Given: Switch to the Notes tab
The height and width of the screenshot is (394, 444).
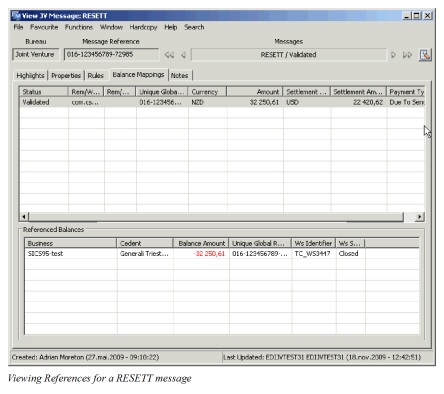Looking at the screenshot, I should click(x=180, y=76).
